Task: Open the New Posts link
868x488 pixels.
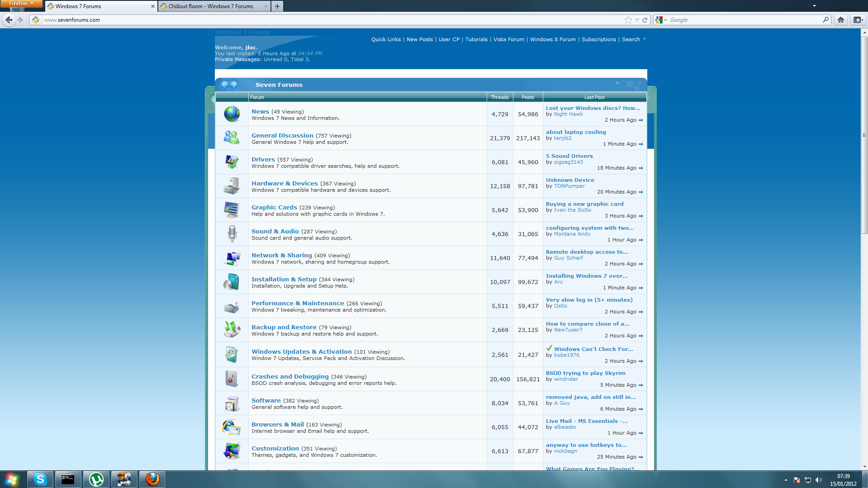Action: [419, 39]
